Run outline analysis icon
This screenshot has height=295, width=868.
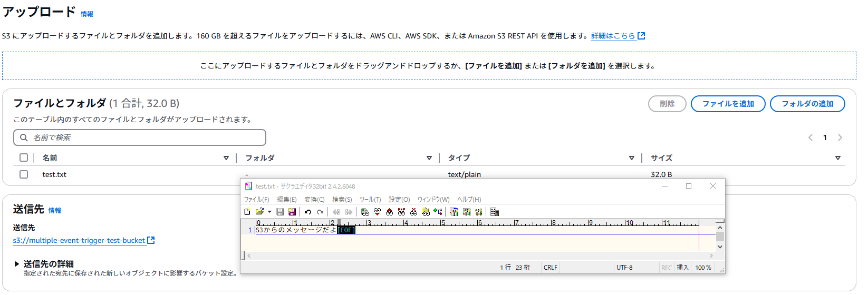coord(438,212)
